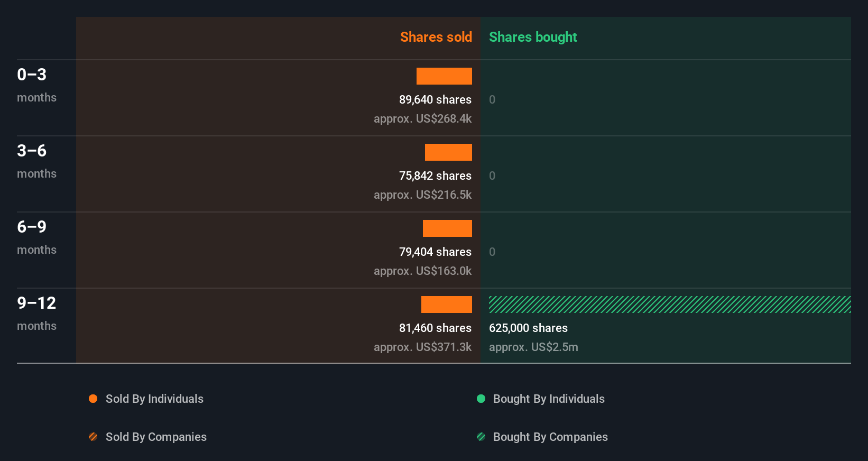
Task: Click the approx. US$2.5m amount
Action: coord(533,347)
